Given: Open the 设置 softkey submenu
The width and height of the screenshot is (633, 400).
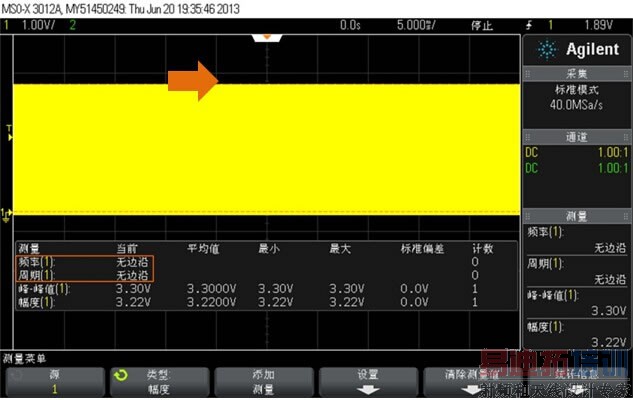Looking at the screenshot, I should [x=367, y=382].
